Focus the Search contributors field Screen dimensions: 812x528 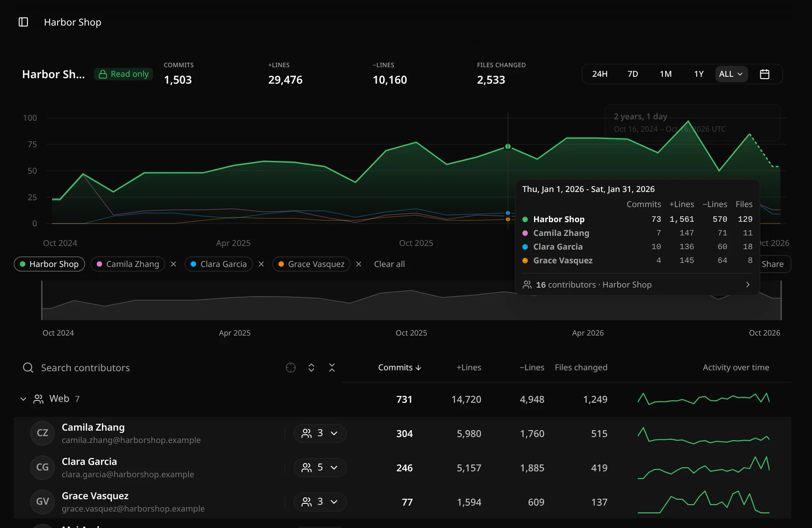151,368
